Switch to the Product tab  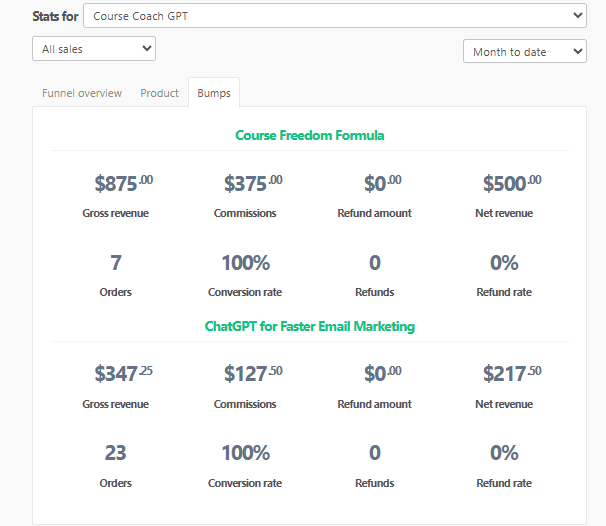pos(159,93)
